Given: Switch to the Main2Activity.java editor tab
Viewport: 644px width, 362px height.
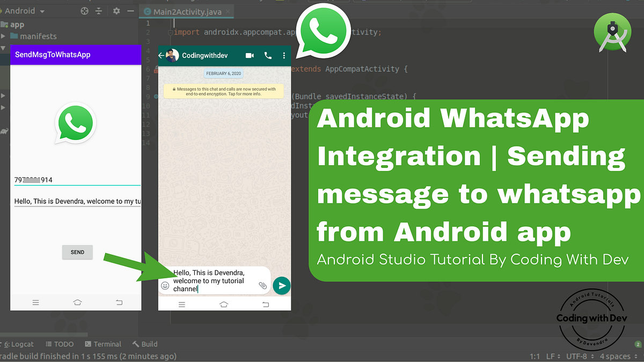Looking at the screenshot, I should [x=186, y=11].
